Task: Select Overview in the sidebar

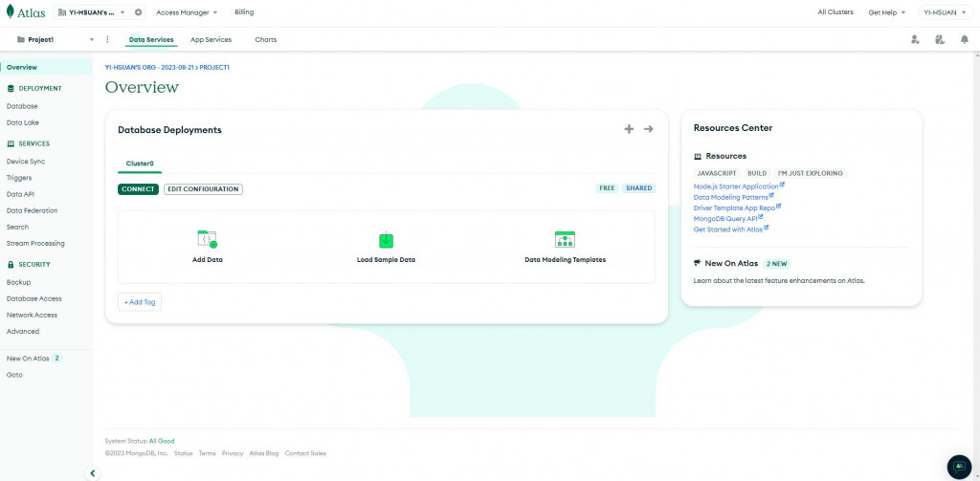Action: click(46, 68)
